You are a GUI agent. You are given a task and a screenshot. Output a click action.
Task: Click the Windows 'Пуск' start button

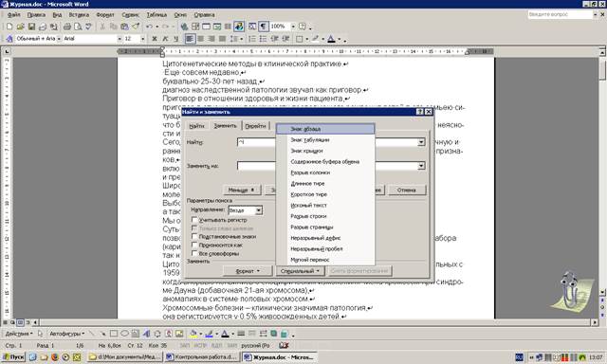13,357
